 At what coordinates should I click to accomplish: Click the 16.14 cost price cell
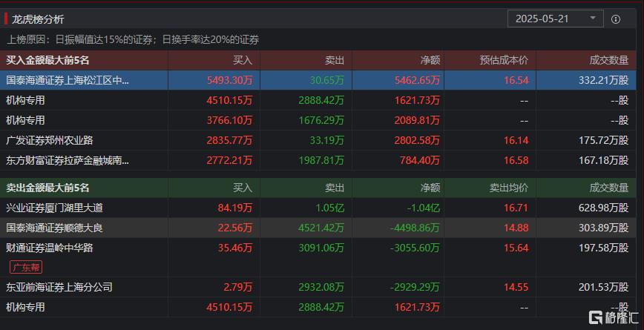[x=516, y=140]
